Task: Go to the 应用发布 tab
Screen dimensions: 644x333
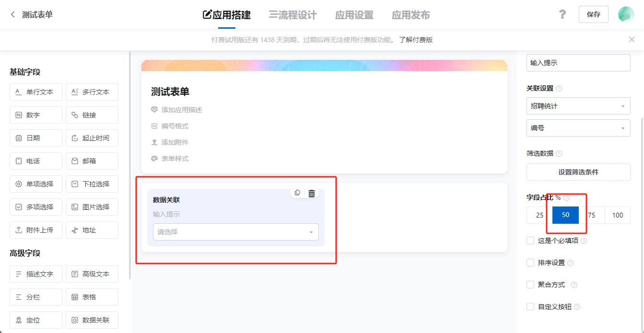Action: coord(410,15)
